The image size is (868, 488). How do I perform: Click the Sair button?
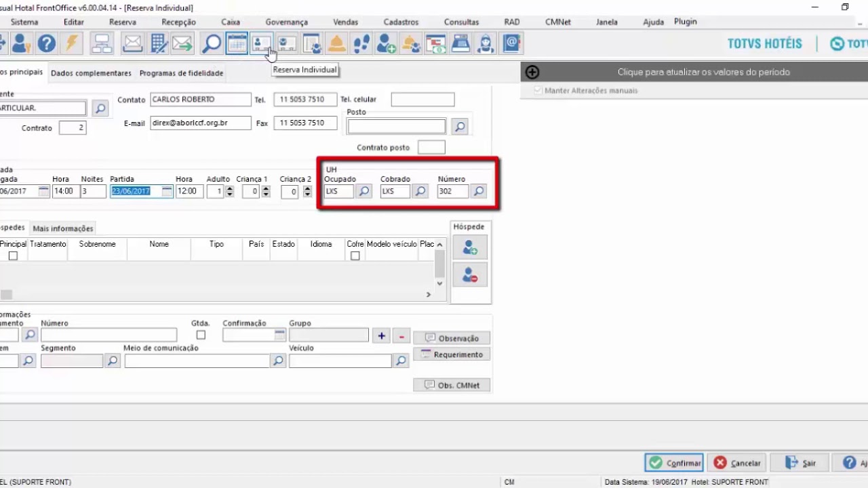[x=799, y=463]
